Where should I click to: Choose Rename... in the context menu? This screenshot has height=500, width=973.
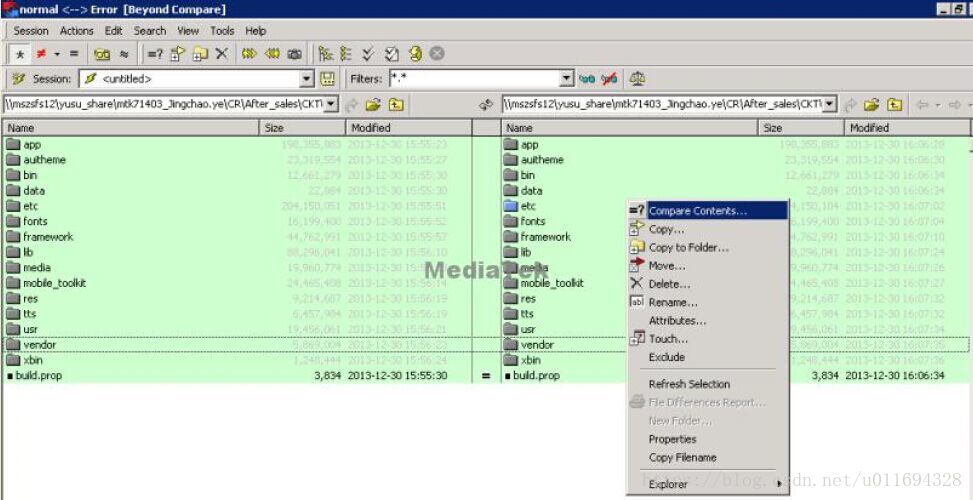[708, 302]
